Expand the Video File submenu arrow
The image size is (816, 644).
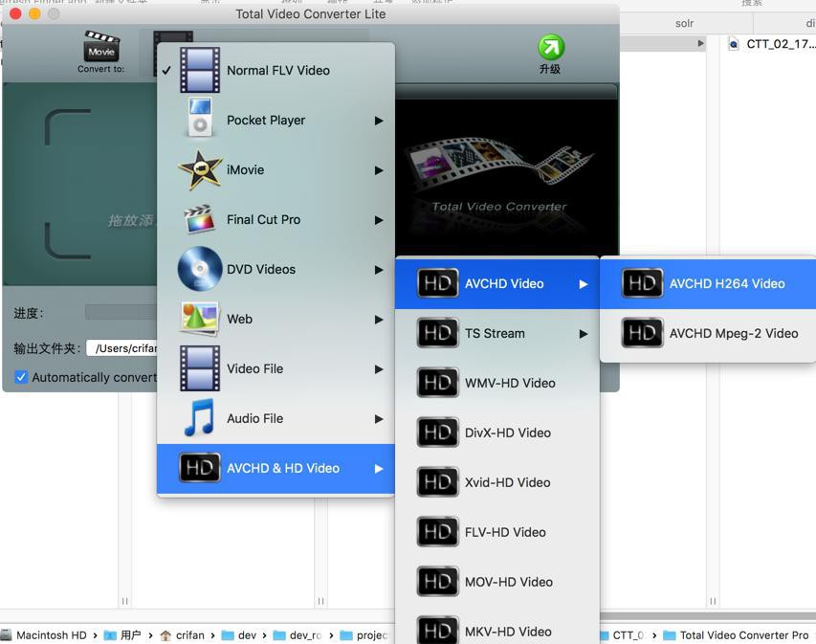coord(379,369)
